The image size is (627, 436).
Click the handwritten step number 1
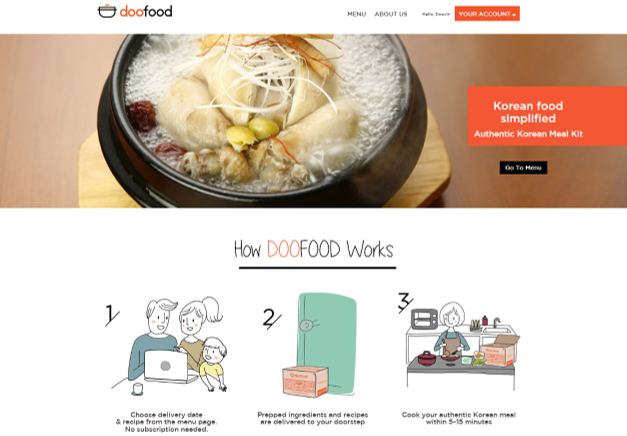tap(112, 315)
